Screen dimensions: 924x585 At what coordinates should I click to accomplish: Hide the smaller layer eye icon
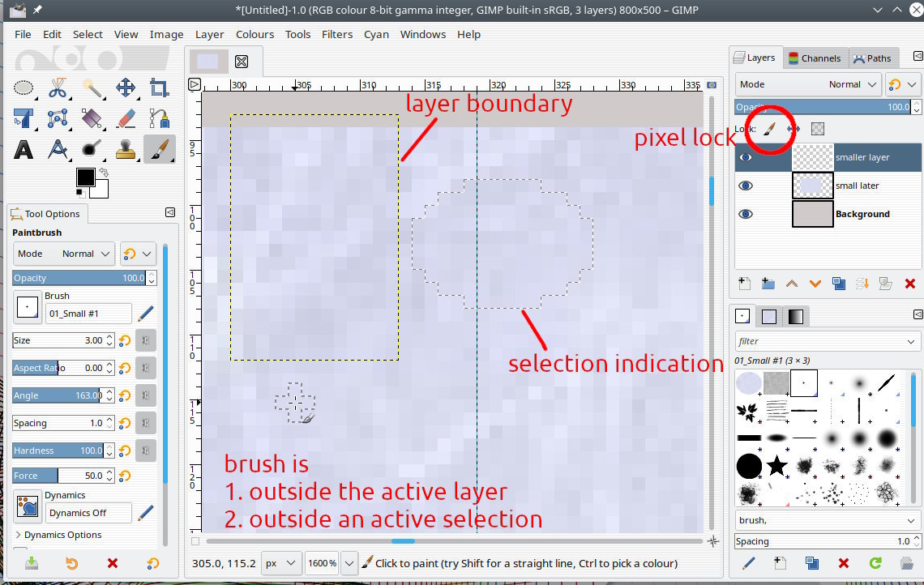tap(746, 157)
